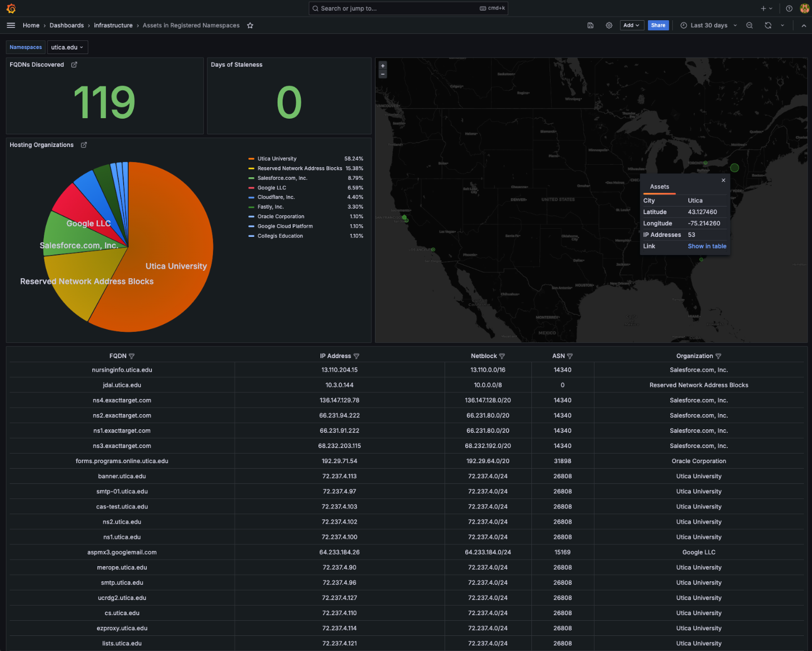
Task: Click IP address 10.3.0.144
Action: click(340, 385)
